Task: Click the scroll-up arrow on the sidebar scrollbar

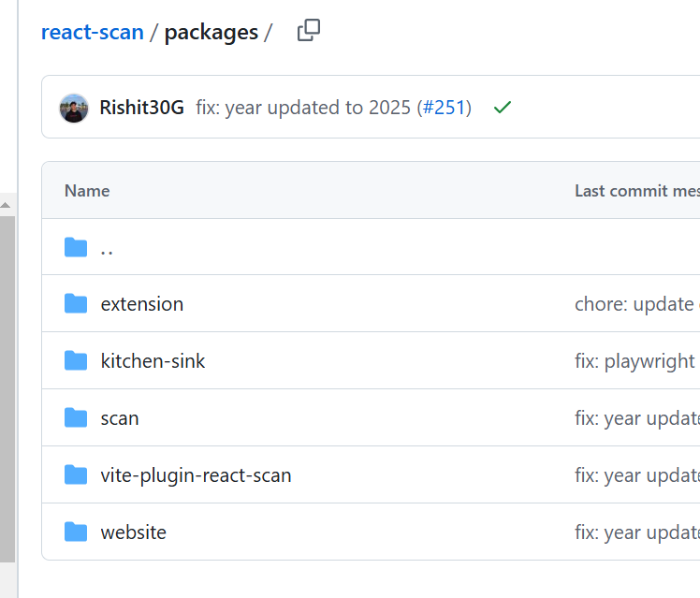Action: point(6,205)
